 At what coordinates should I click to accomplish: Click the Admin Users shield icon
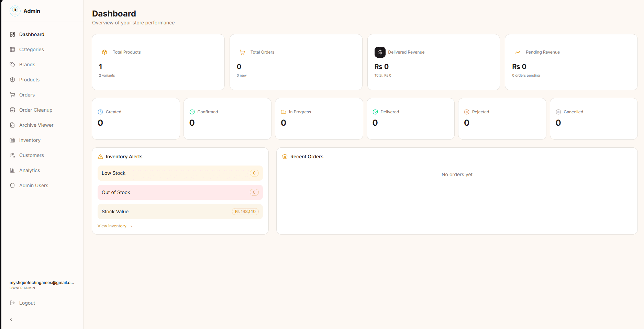click(x=12, y=185)
